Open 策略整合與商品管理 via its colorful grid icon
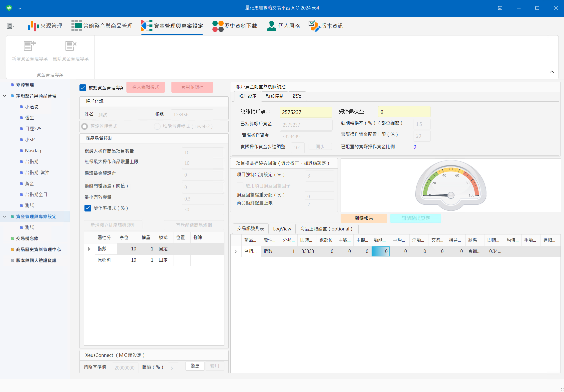Image resolution: width=564 pixels, height=392 pixels. (x=76, y=26)
